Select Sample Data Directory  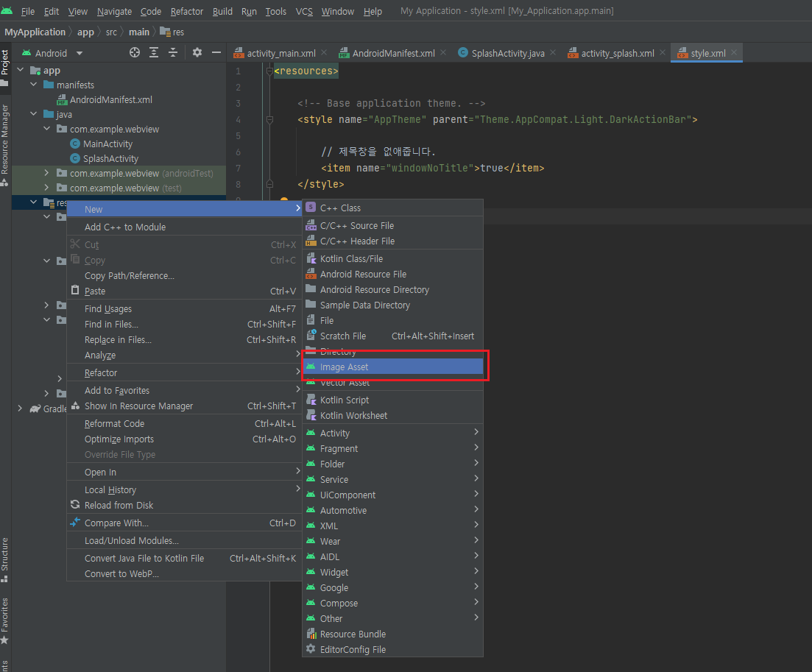pos(392,305)
